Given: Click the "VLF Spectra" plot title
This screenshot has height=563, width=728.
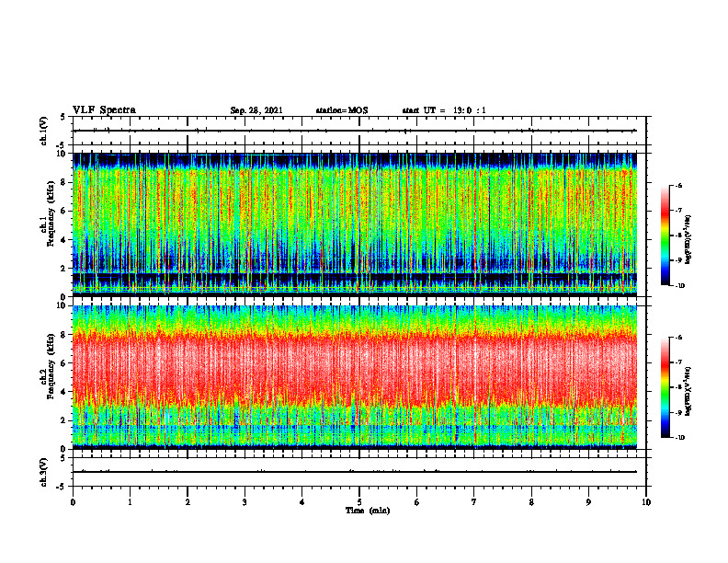Looking at the screenshot, I should (x=104, y=110).
